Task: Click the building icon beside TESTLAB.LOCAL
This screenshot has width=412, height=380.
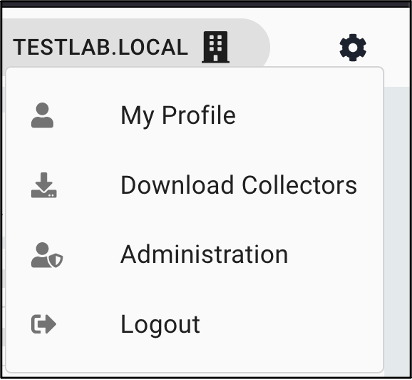Action: (x=216, y=47)
